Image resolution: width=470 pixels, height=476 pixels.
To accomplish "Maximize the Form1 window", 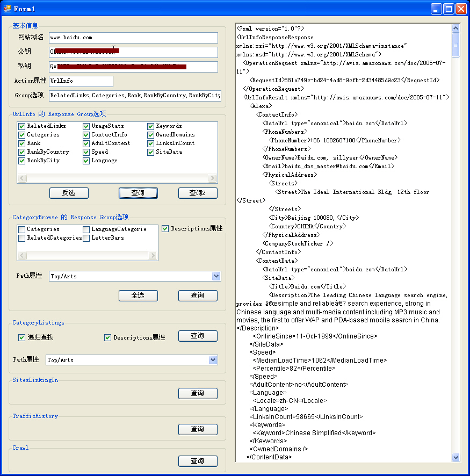I will [x=449, y=9].
